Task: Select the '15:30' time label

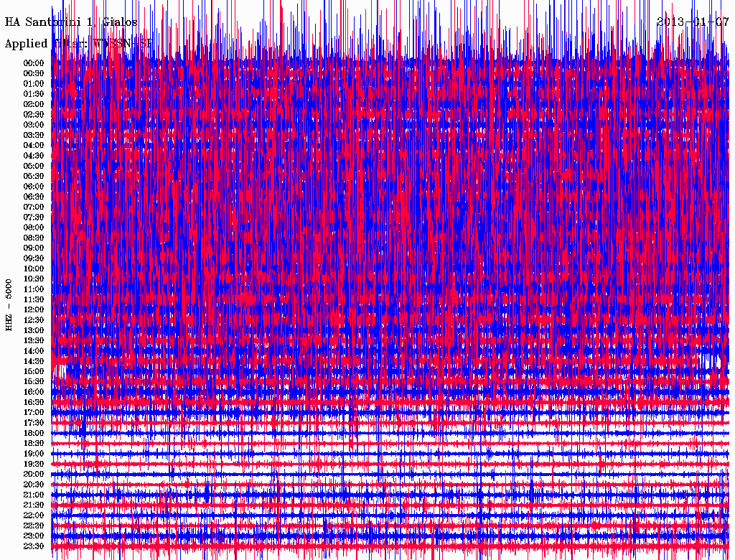Action: click(x=34, y=382)
